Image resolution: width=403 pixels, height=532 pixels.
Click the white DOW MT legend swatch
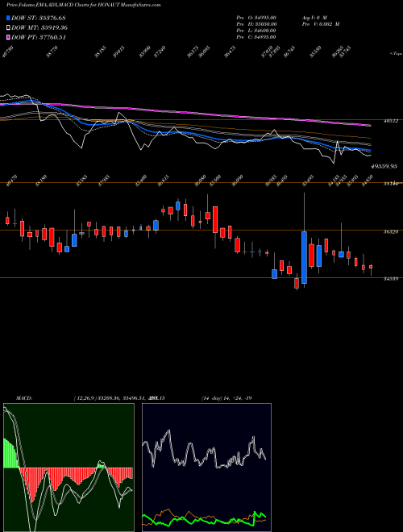click(8, 28)
